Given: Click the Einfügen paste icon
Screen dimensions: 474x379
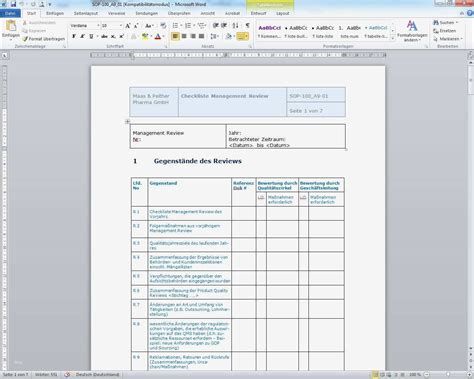Looking at the screenshot, I should 11,26.
